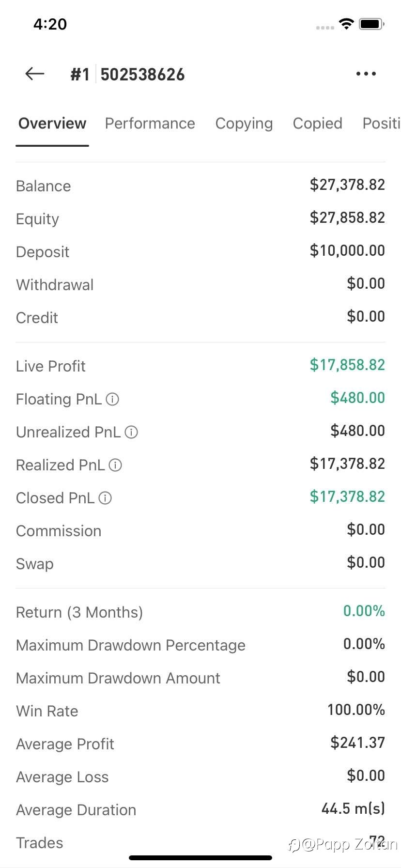Tap the account number 502538626

tap(142, 75)
